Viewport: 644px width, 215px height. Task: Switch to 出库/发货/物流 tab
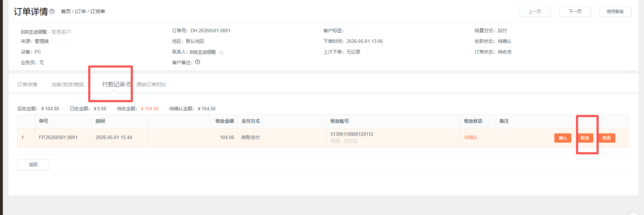coord(68,84)
